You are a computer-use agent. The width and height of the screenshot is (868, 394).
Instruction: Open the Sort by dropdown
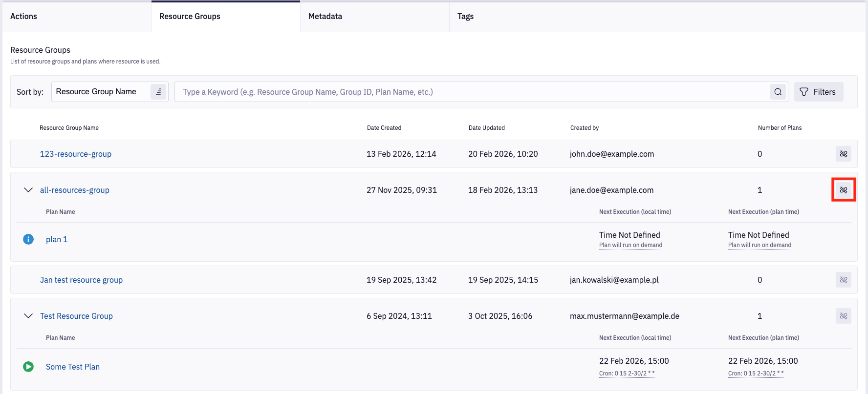pyautogui.click(x=100, y=92)
